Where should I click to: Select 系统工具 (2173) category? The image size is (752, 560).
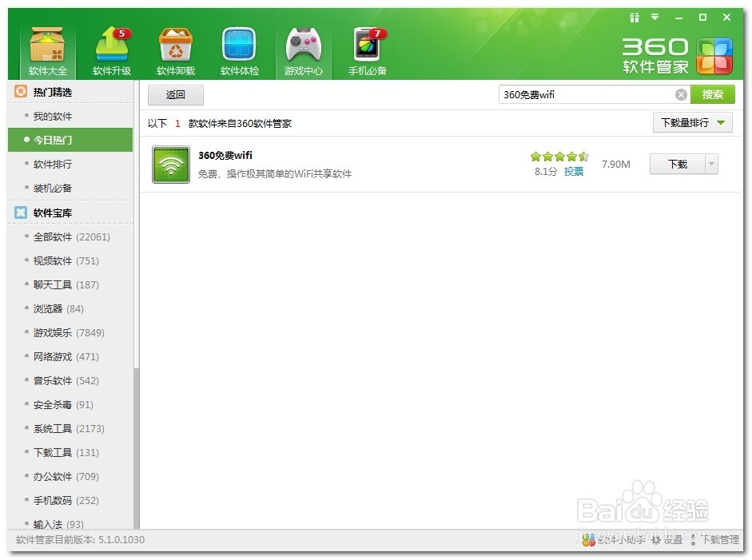tap(70, 429)
